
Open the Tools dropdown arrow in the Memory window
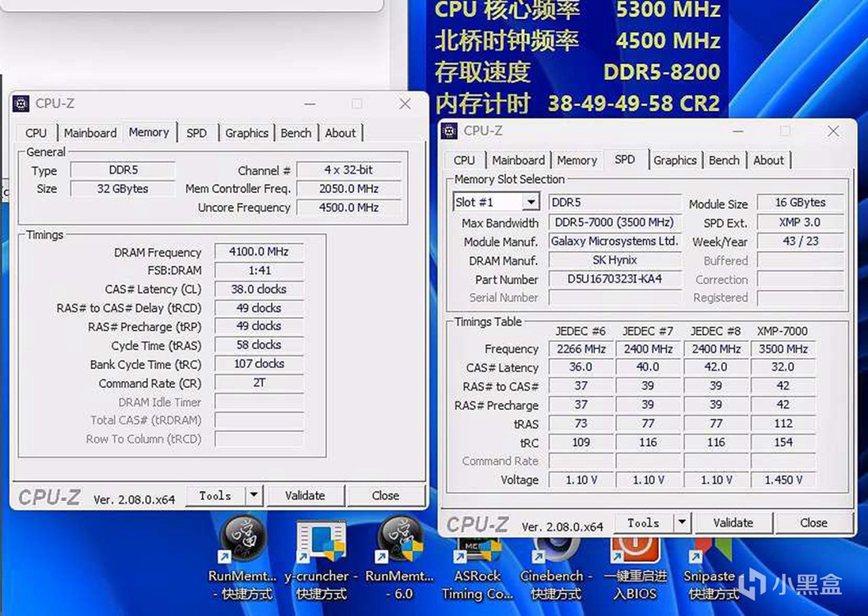[x=254, y=495]
